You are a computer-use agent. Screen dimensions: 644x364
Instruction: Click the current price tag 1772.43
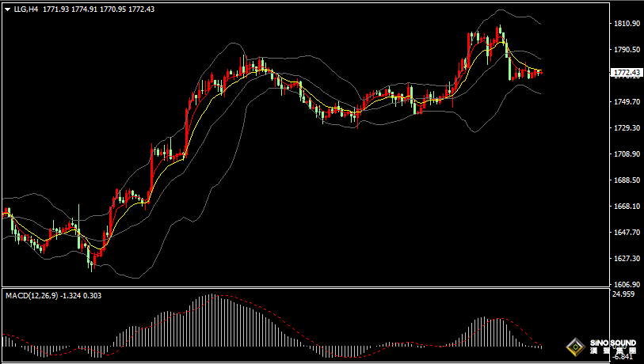point(627,73)
